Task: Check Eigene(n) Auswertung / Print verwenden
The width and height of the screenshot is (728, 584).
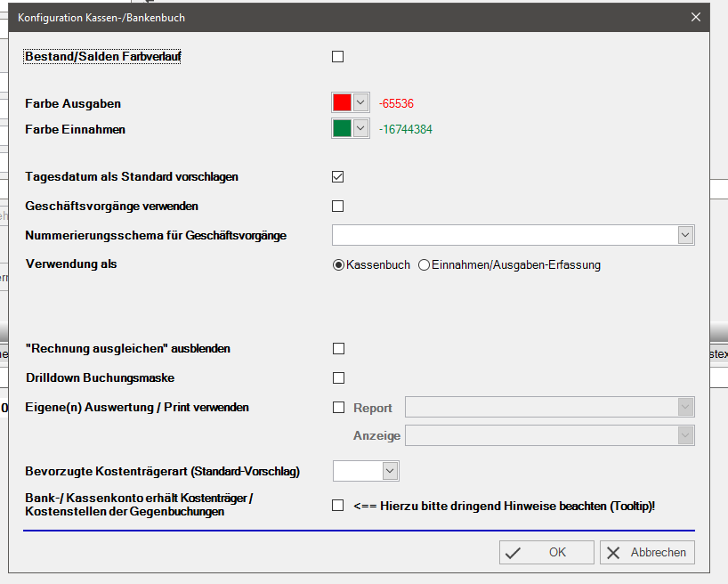Action: 337,408
